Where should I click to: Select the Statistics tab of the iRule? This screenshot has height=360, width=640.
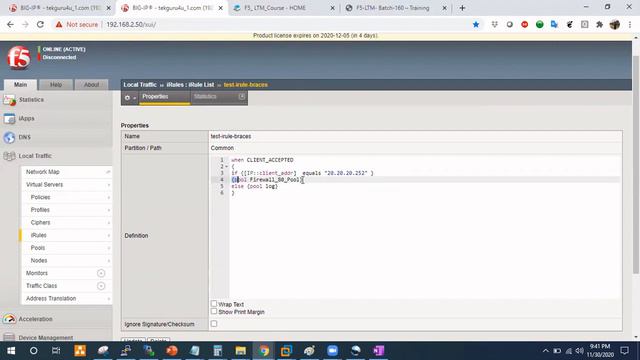point(219,97)
